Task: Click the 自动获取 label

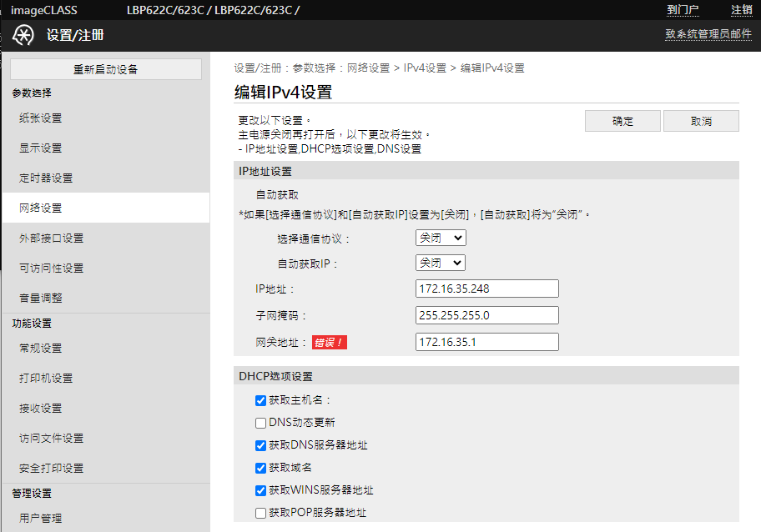Action: pos(277,195)
